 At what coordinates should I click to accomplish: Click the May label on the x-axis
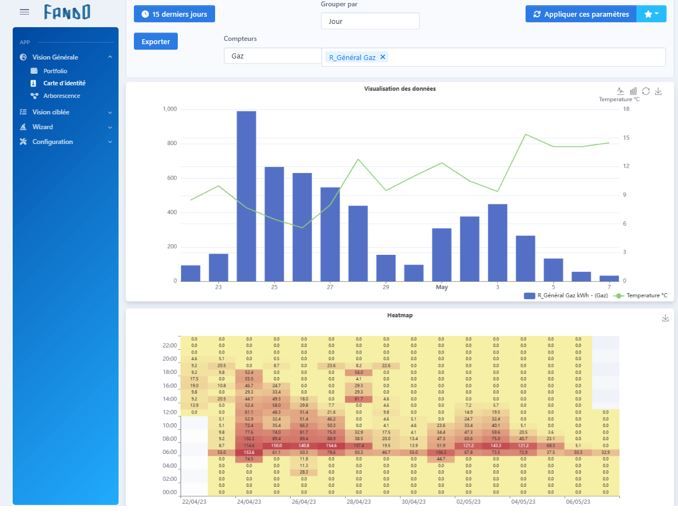441,287
